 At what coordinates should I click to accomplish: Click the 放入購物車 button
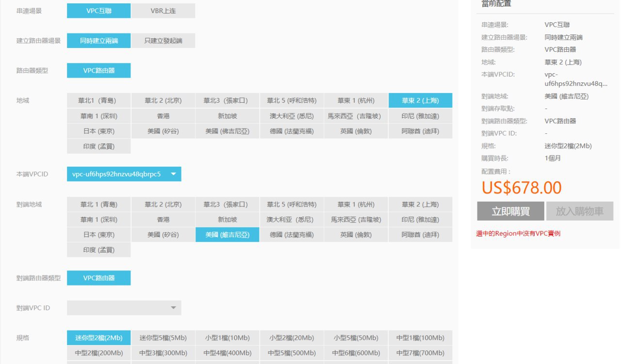pos(580,211)
